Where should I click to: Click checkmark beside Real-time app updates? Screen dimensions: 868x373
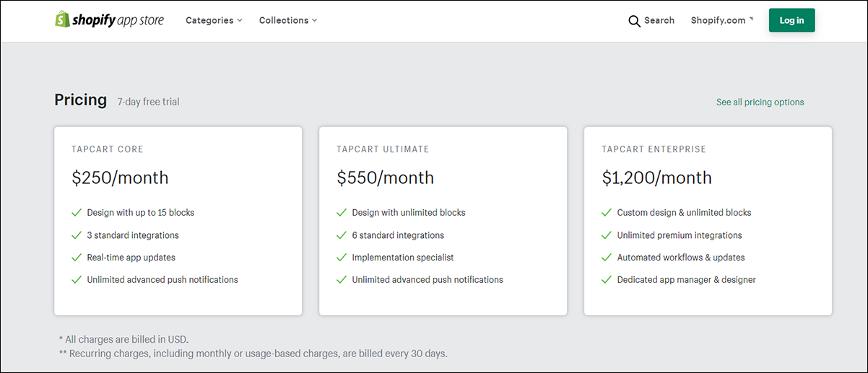(x=77, y=258)
